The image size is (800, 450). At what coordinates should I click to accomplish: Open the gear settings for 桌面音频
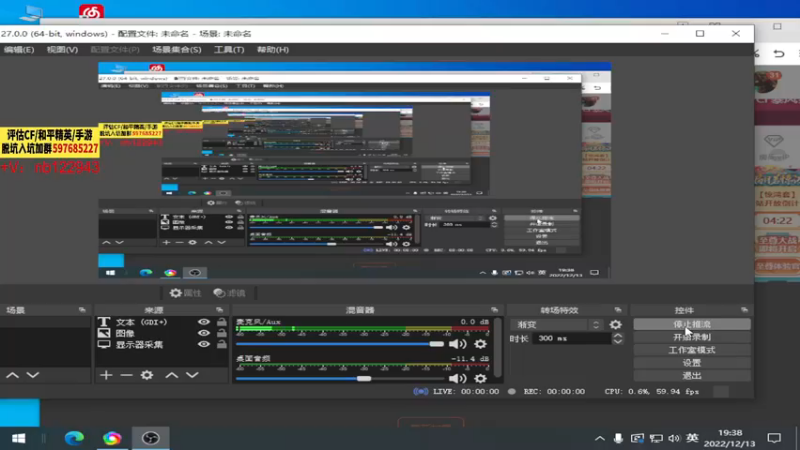[x=480, y=379]
